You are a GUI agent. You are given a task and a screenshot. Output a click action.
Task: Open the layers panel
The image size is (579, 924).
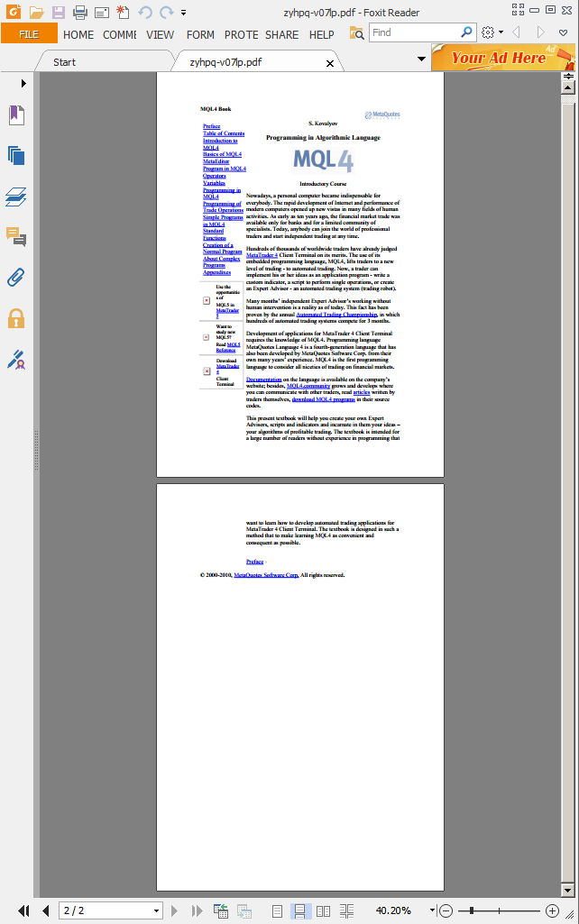pyautogui.click(x=16, y=197)
